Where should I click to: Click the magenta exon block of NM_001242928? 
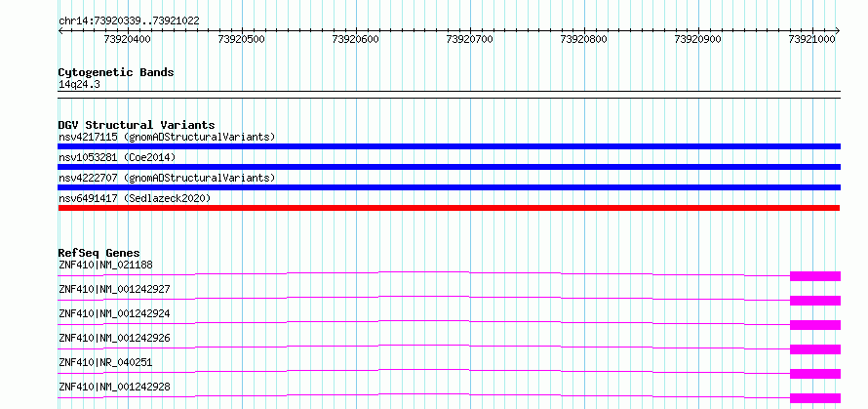(x=815, y=398)
